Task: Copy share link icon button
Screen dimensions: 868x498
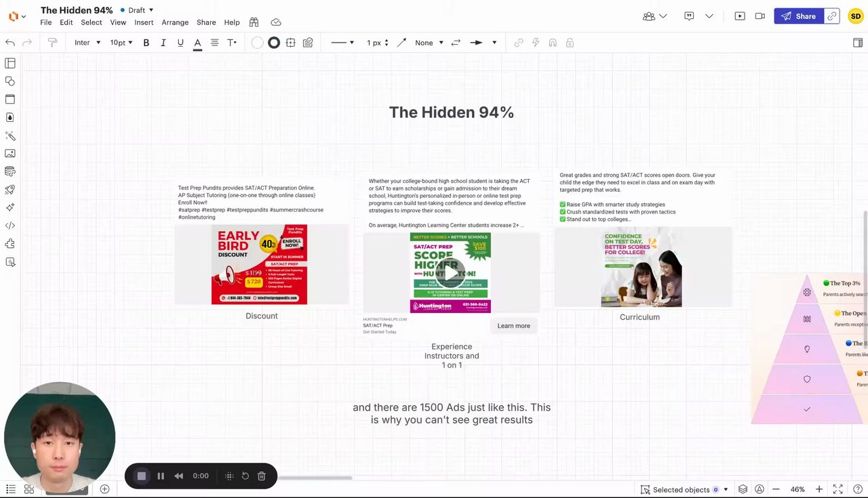Action: click(832, 16)
